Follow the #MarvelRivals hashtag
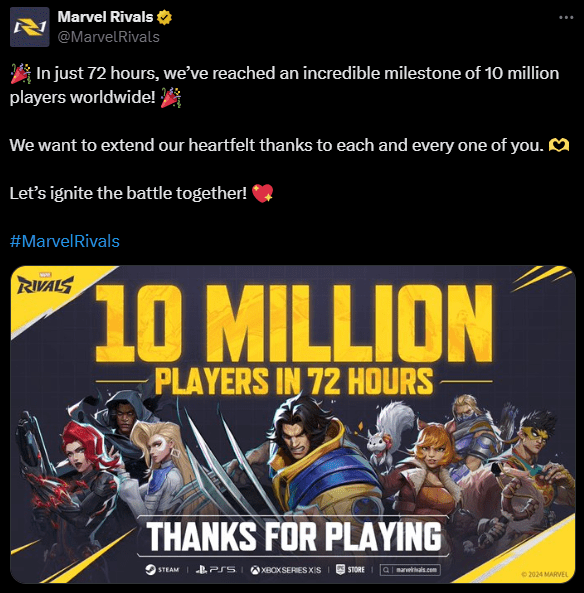The width and height of the screenshot is (584, 593). click(x=65, y=241)
